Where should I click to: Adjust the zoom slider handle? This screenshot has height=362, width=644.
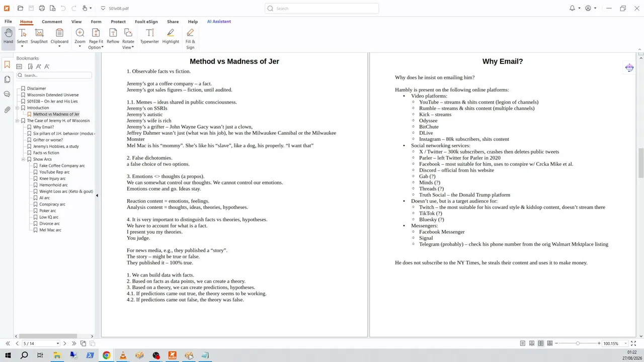578,343
